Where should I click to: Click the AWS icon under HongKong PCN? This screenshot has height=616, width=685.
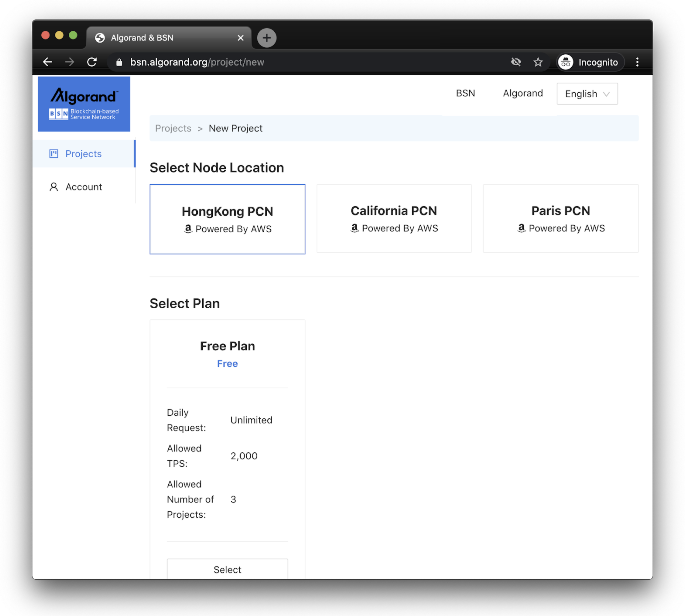click(188, 229)
